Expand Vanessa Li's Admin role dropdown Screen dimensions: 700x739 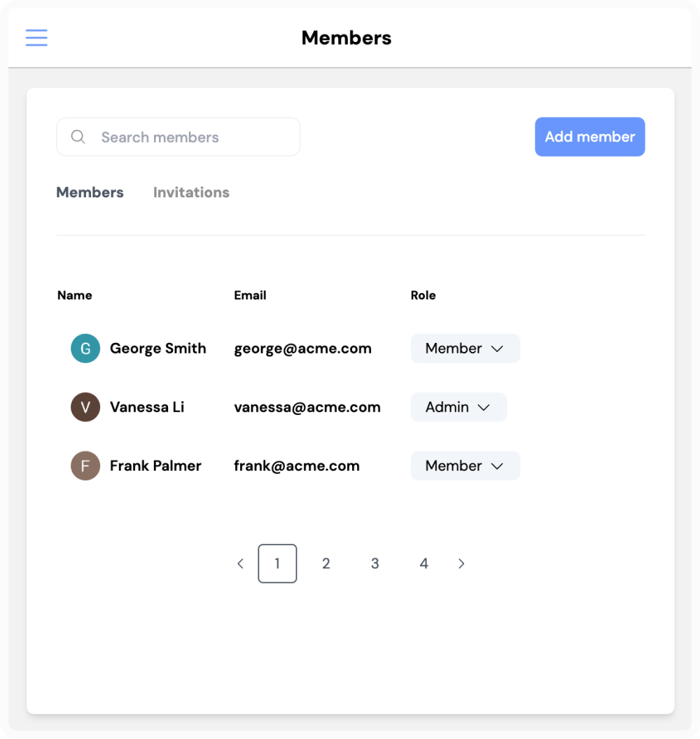pyautogui.click(x=458, y=407)
